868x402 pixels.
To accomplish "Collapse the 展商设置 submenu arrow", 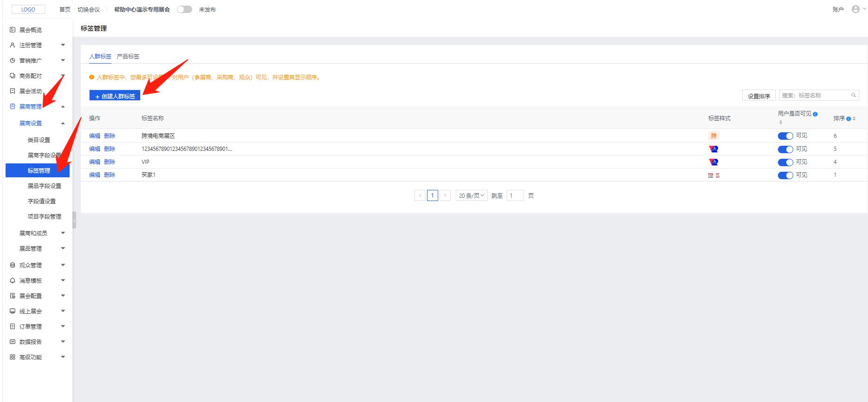I will point(63,123).
